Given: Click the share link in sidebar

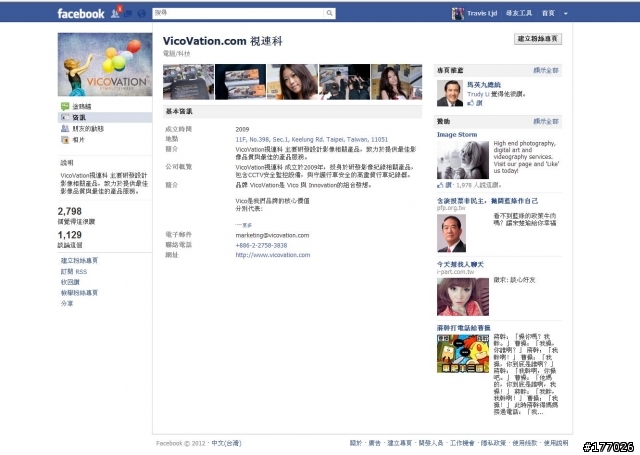Looking at the screenshot, I should pyautogui.click(x=67, y=303).
